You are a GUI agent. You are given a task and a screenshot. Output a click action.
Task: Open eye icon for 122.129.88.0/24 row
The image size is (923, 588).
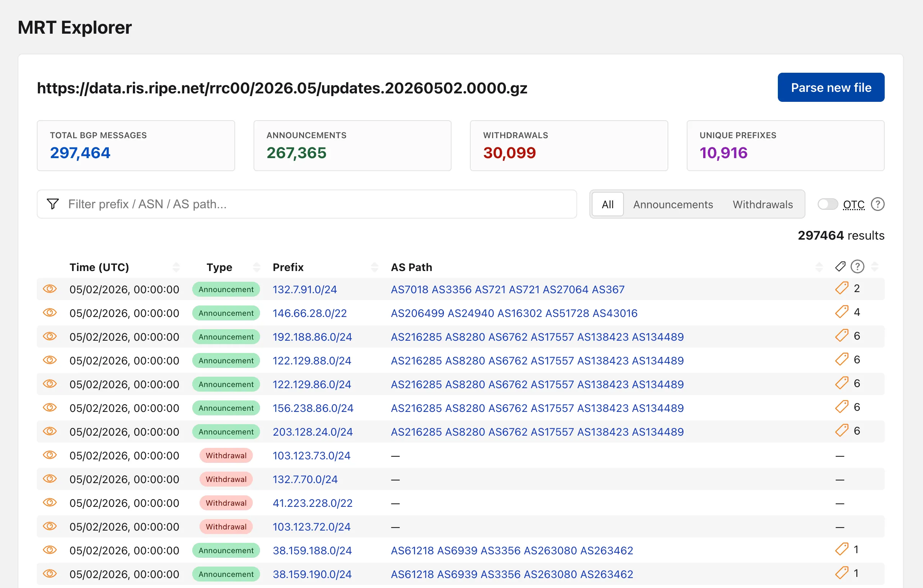tap(50, 360)
